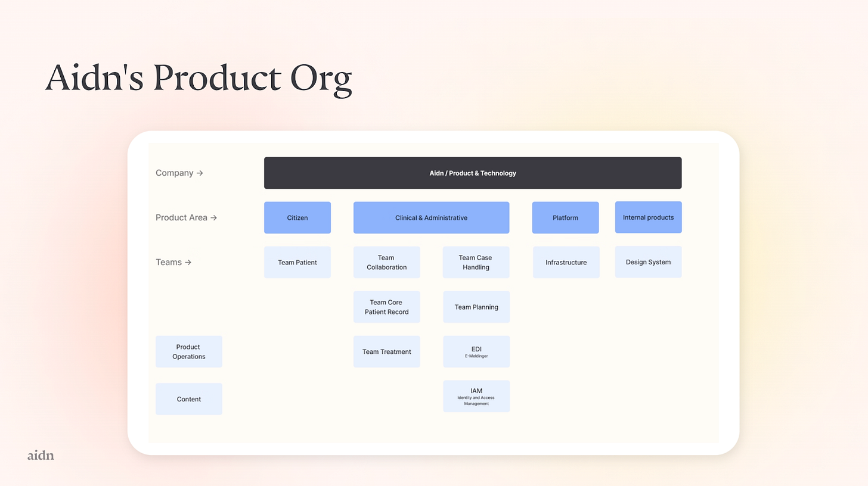Screen dimensions: 868x486
Task: Open the Internal products box
Action: click(x=649, y=217)
